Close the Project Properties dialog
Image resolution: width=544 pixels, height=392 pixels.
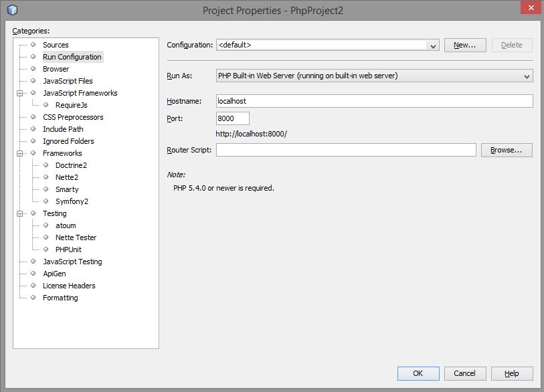click(531, 7)
